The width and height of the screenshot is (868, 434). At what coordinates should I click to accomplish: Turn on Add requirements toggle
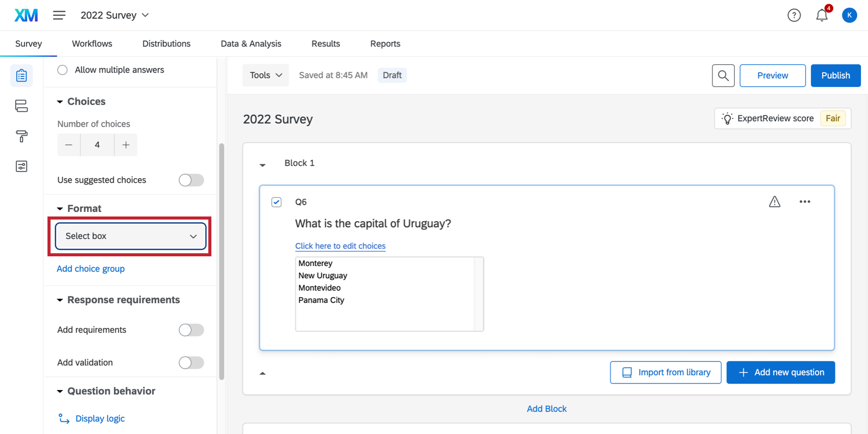click(x=191, y=330)
